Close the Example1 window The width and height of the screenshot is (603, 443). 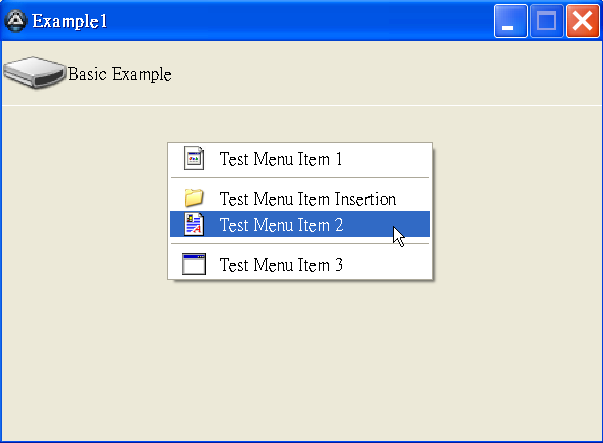coord(583,21)
